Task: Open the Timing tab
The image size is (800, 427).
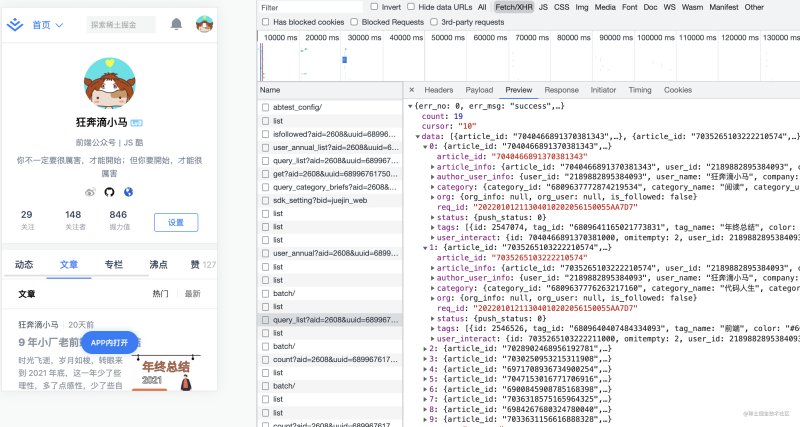Action: [x=640, y=90]
